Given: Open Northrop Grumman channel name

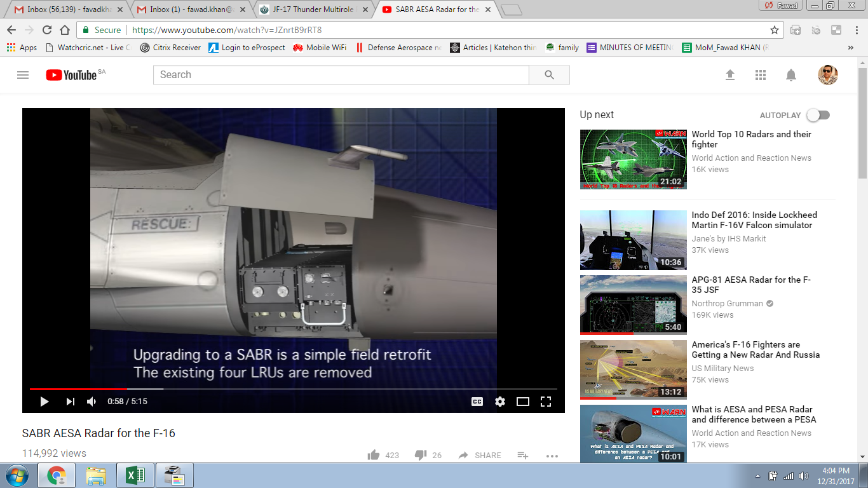Looking at the screenshot, I should [x=727, y=304].
